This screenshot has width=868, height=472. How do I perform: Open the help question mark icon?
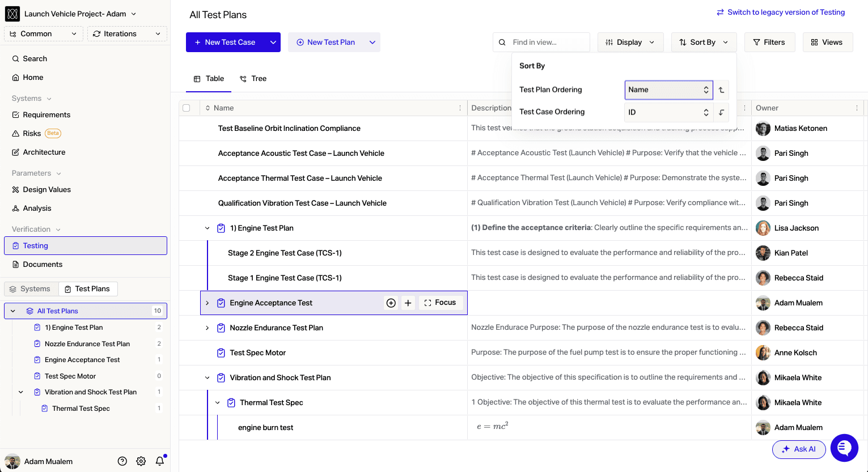(x=122, y=461)
